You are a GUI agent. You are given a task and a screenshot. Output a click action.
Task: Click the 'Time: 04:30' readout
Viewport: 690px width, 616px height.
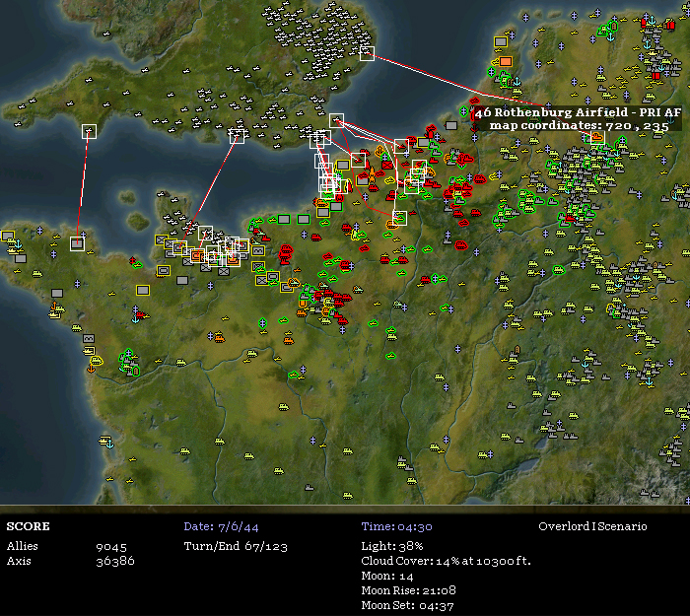click(396, 526)
